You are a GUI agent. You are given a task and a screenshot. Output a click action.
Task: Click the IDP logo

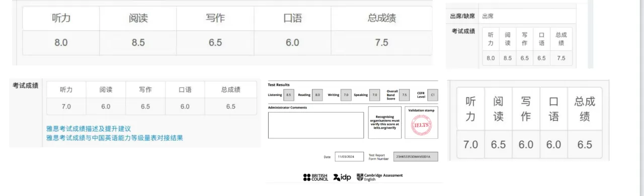(x=342, y=177)
